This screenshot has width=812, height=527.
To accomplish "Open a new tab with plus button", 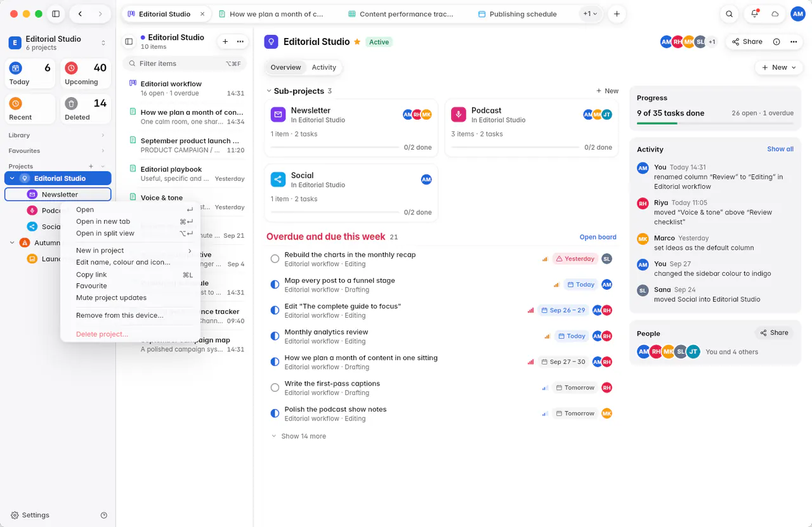I will [617, 14].
